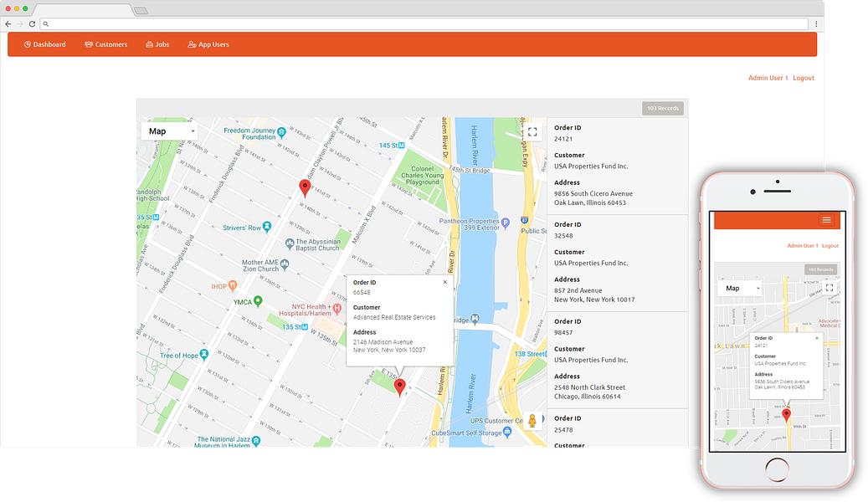
Task: Open the Jobs section
Action: pos(157,44)
